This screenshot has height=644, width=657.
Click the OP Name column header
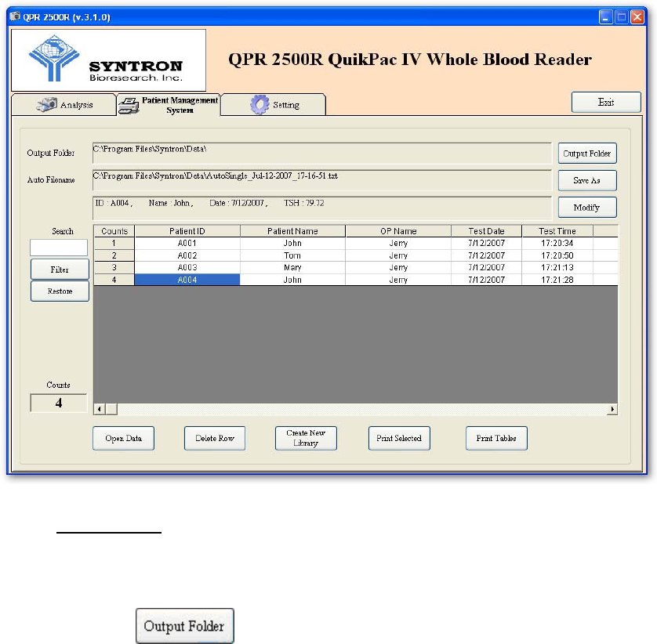pyautogui.click(x=398, y=231)
